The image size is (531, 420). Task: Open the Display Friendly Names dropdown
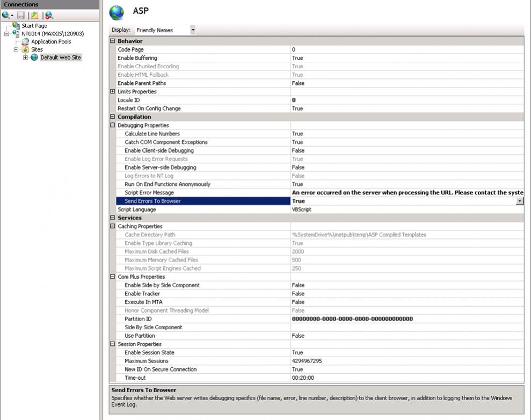pyautogui.click(x=193, y=30)
